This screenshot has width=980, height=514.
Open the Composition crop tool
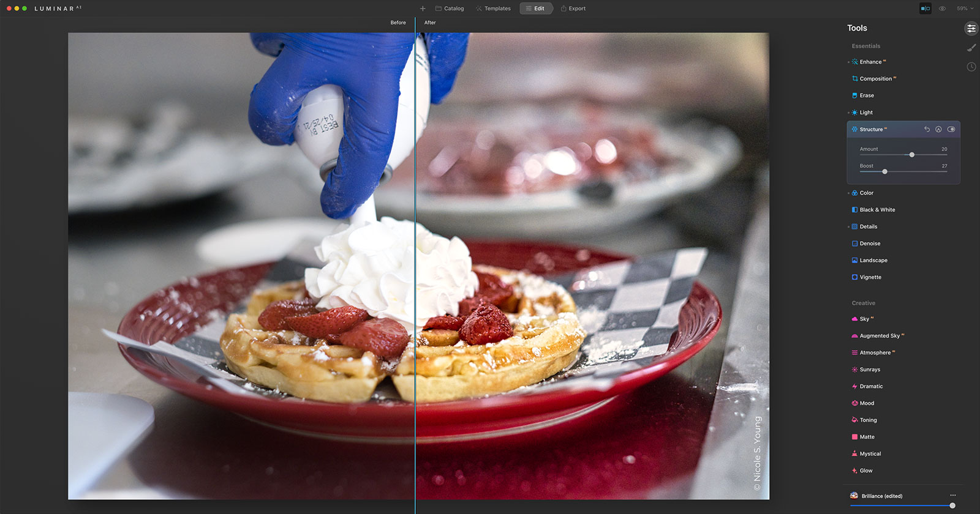(x=875, y=79)
